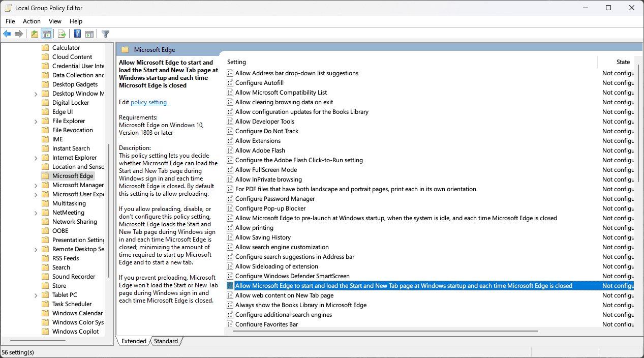
Task: Open the Help menu
Action: click(x=76, y=21)
